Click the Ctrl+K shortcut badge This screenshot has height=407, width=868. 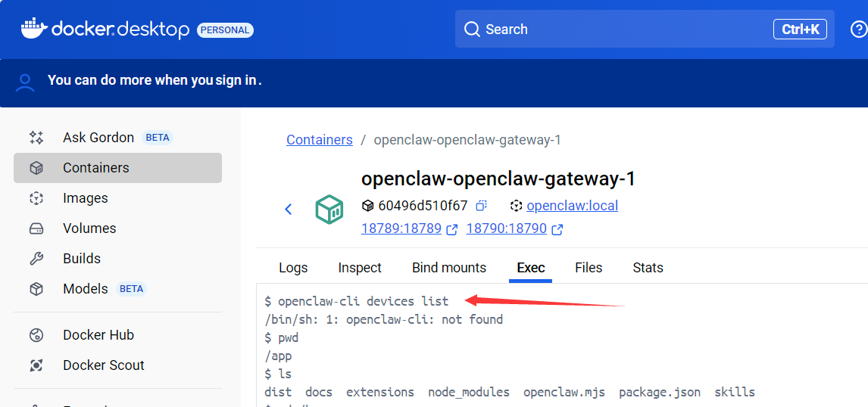point(800,30)
